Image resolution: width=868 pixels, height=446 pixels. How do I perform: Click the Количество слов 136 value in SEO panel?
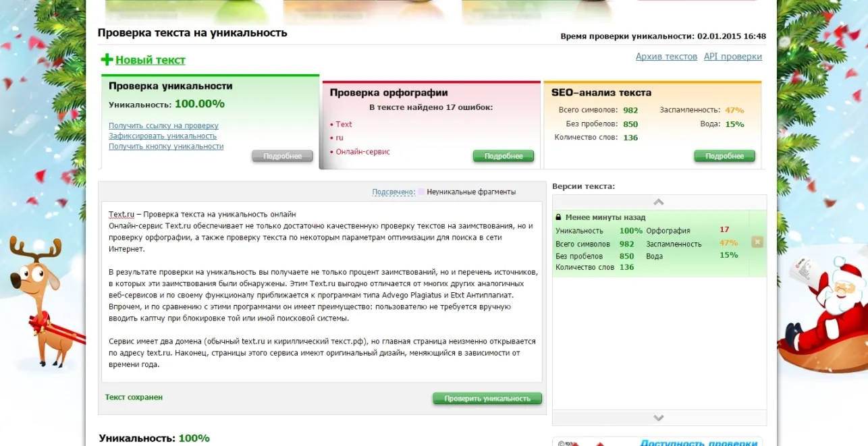[630, 138]
